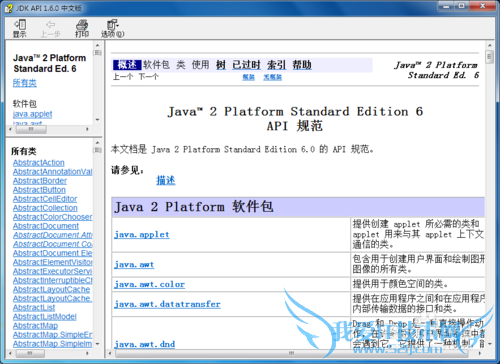The image size is (500, 364).
Task: Click the 打印 (Print) toolbar icon
Action: [82, 28]
